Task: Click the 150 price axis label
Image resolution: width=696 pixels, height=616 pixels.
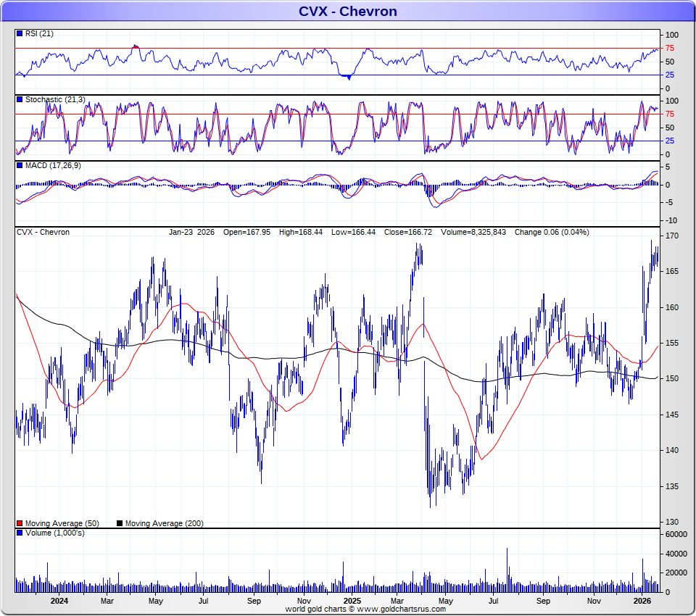Action: (x=672, y=378)
